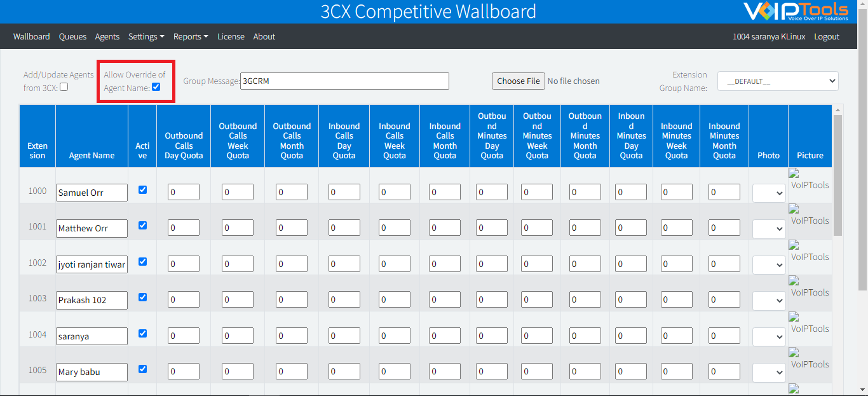Click Outbound Minutes Day Quota for extension 1000

coord(492,192)
